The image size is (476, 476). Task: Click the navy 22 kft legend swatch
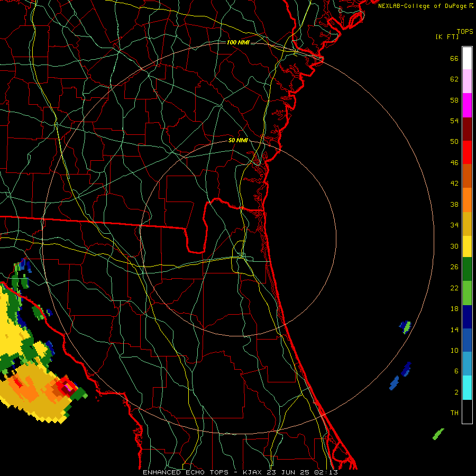pyautogui.click(x=467, y=317)
